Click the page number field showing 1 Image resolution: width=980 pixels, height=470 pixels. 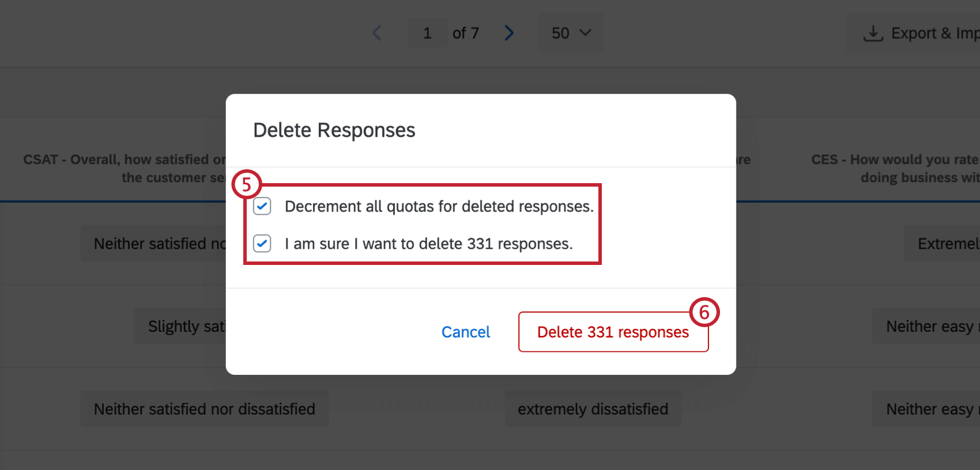pyautogui.click(x=427, y=33)
